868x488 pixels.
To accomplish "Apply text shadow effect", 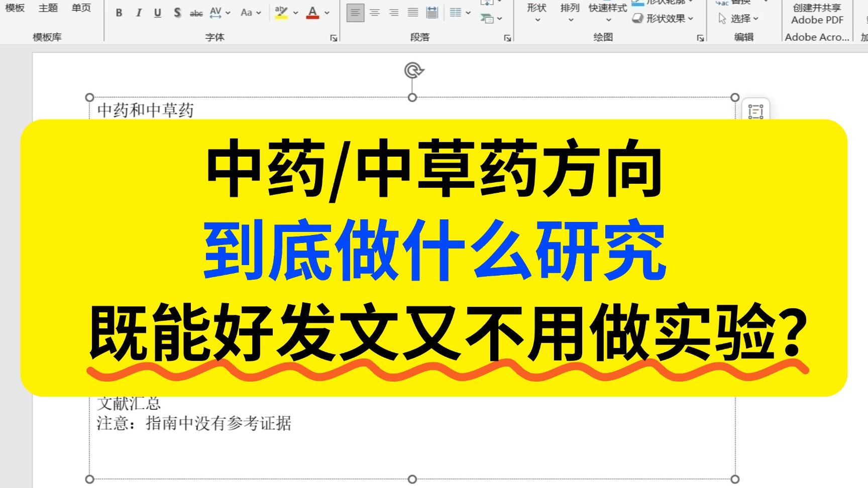I will tap(177, 13).
